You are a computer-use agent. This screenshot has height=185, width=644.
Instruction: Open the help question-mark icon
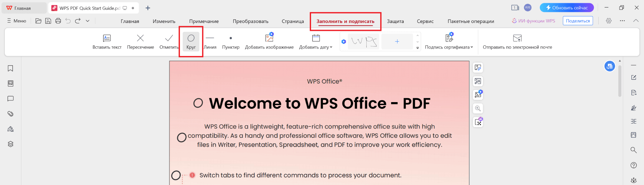[634, 165]
